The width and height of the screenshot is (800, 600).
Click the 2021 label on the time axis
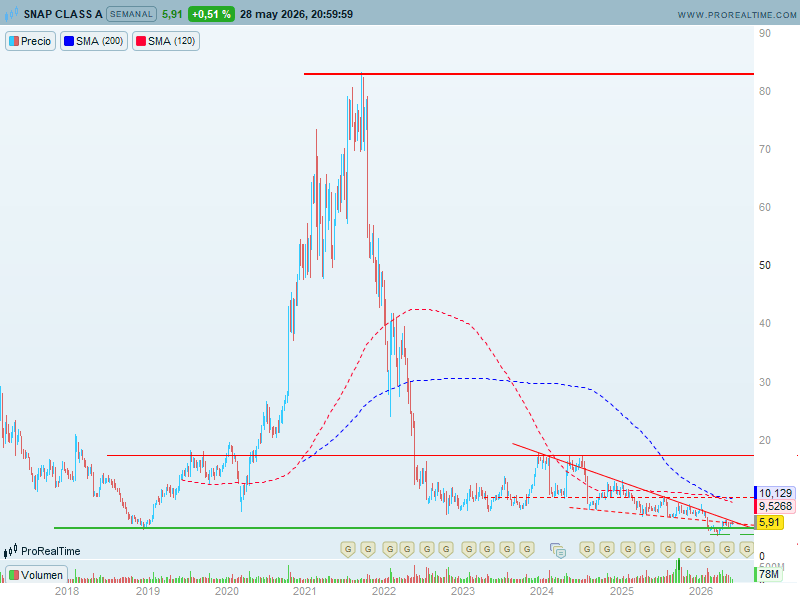tap(305, 591)
